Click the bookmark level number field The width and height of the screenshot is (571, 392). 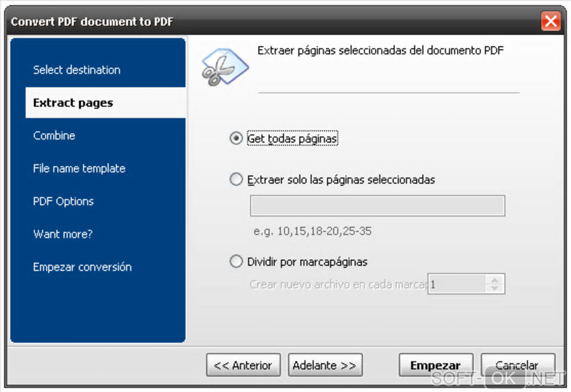pyautogui.click(x=456, y=284)
